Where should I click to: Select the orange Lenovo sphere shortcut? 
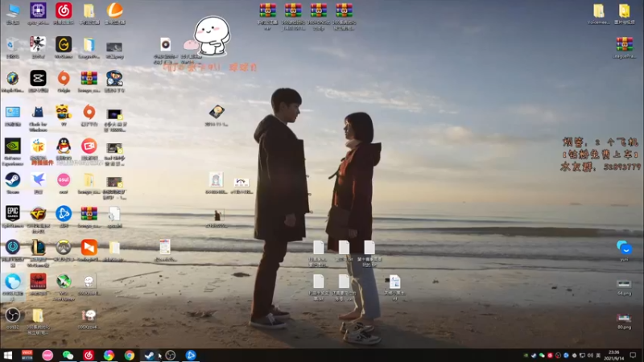point(114,11)
